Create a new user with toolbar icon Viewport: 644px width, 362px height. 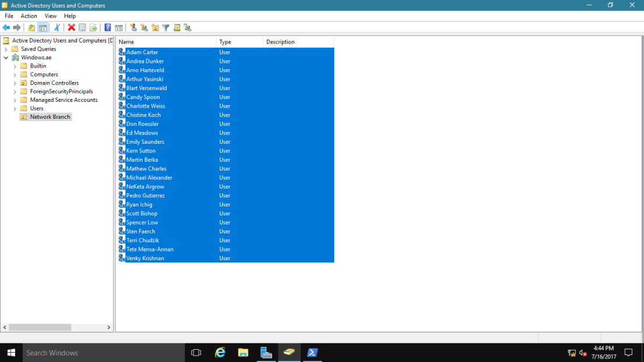[x=133, y=27]
